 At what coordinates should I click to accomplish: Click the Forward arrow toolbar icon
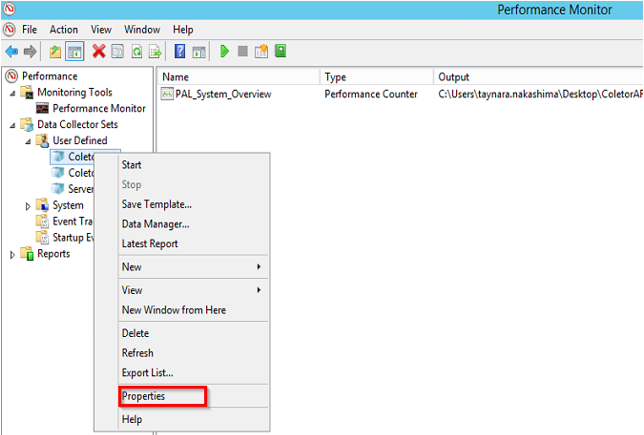(30, 52)
